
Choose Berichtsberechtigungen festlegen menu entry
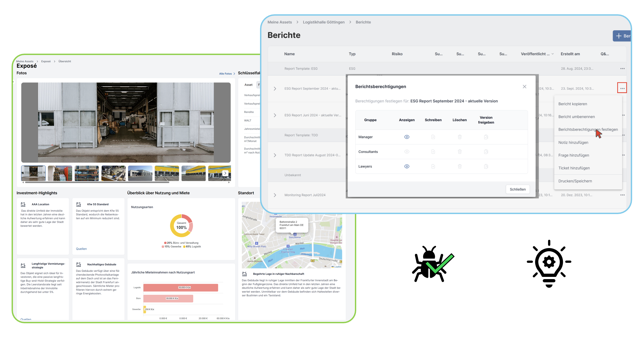coord(588,130)
